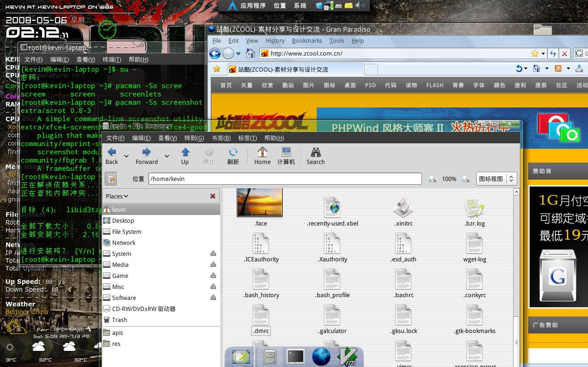
Task: Reload the current folder (刷新)
Action: coord(233,156)
